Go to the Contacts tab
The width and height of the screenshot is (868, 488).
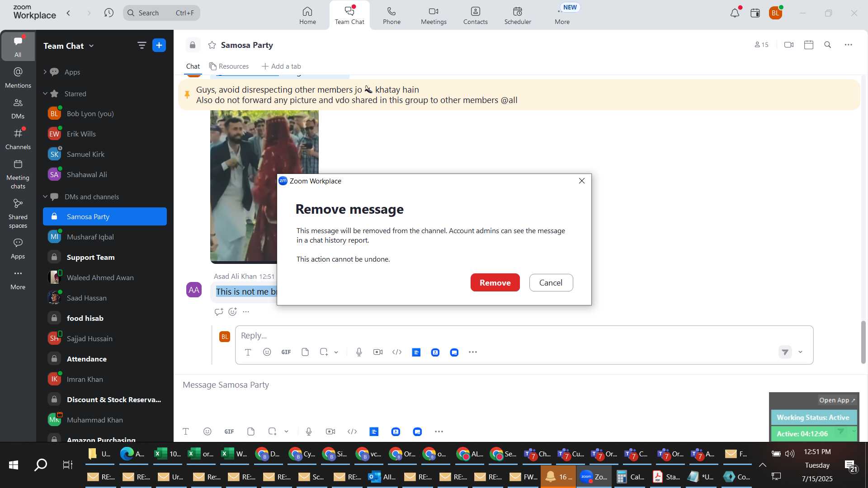click(x=475, y=15)
